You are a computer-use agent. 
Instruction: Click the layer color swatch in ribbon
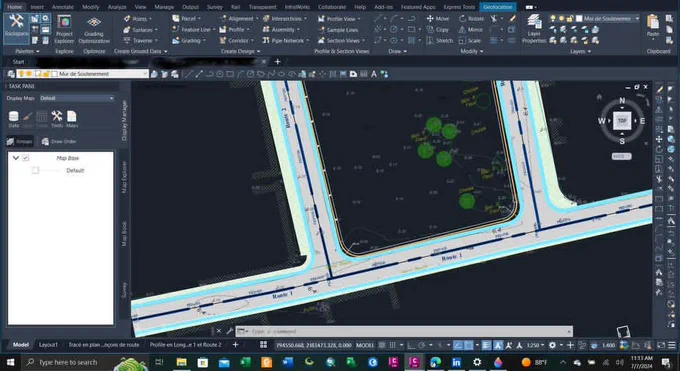[x=579, y=19]
